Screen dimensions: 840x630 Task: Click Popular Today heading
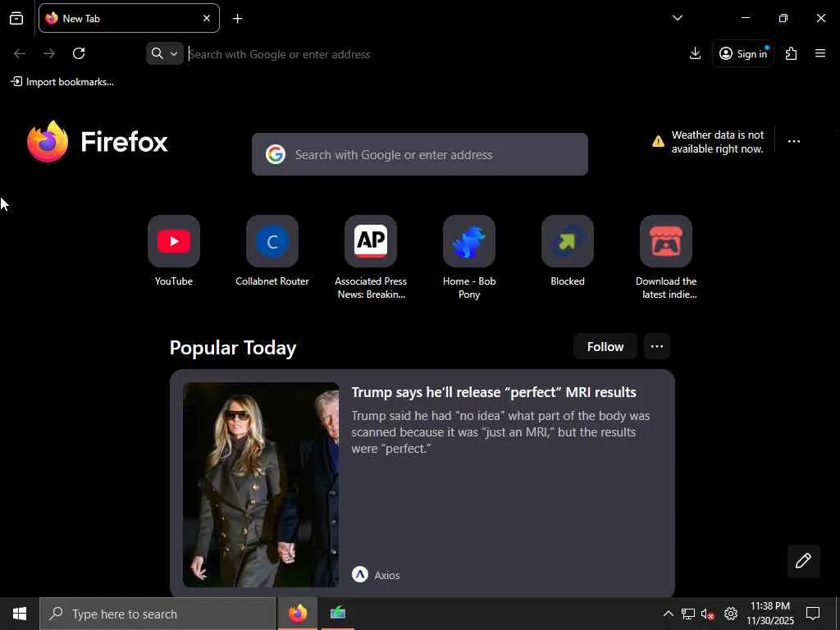[x=233, y=348]
